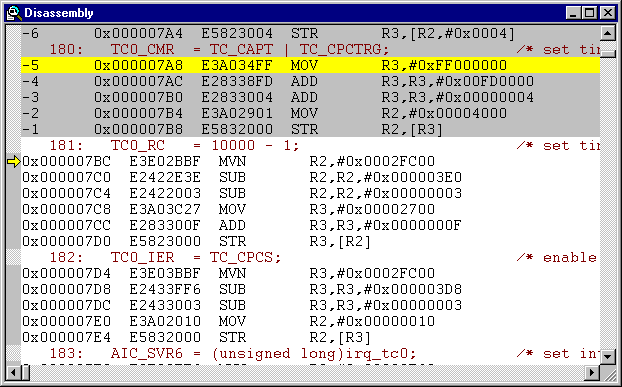Click operand R2,#0x00000010
The width and height of the screenshot is (622, 387).
tap(372, 321)
